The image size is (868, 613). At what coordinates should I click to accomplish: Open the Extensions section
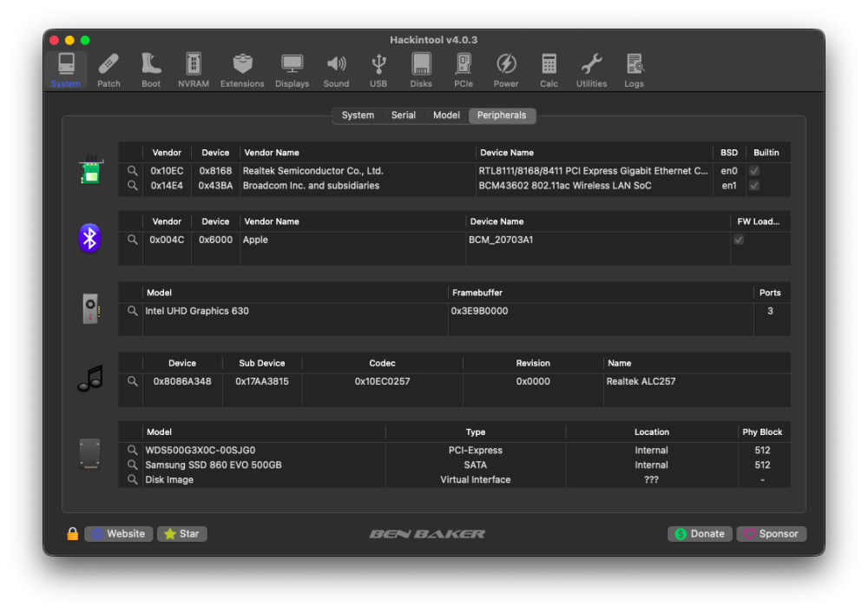(x=242, y=69)
